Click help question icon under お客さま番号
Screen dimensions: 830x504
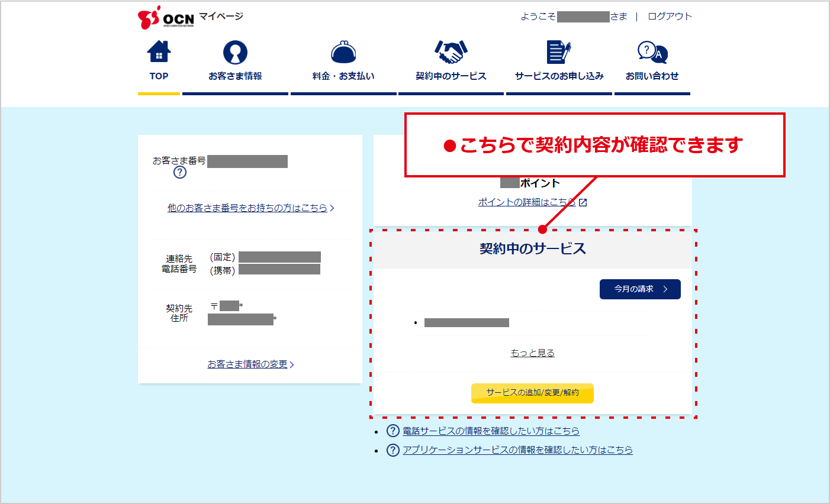(180, 172)
